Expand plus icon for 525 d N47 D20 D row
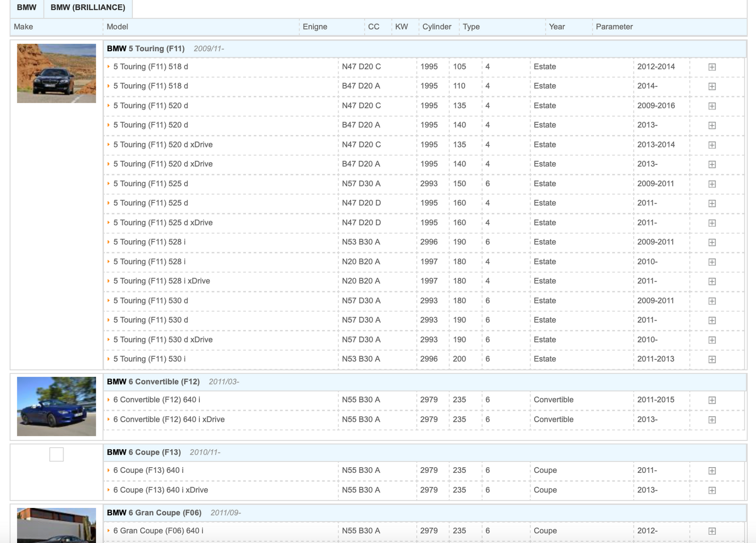 (x=712, y=203)
